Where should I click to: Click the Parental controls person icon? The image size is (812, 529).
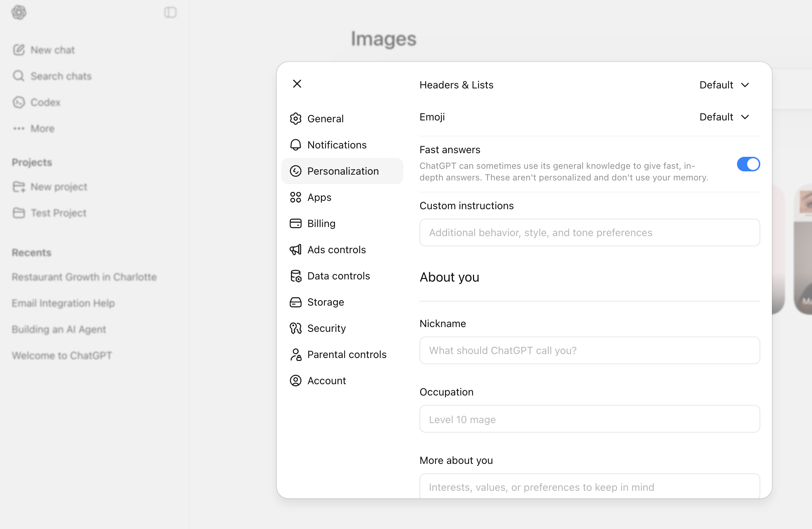point(296,354)
